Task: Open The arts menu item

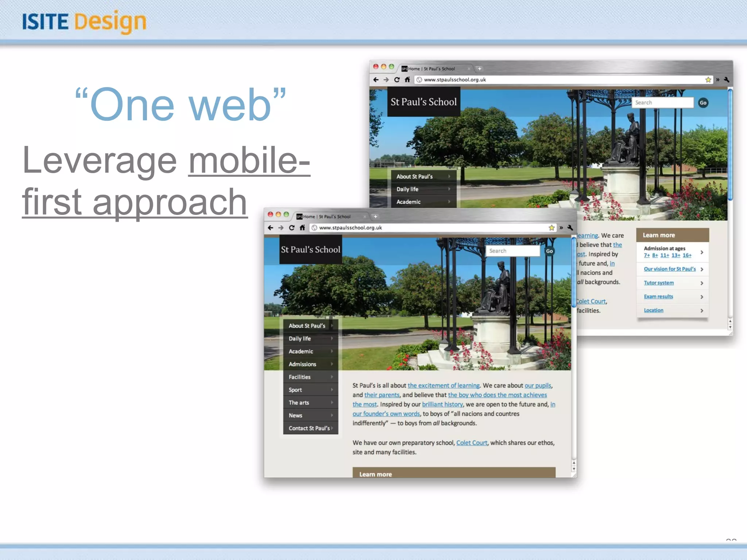Action: click(x=311, y=402)
